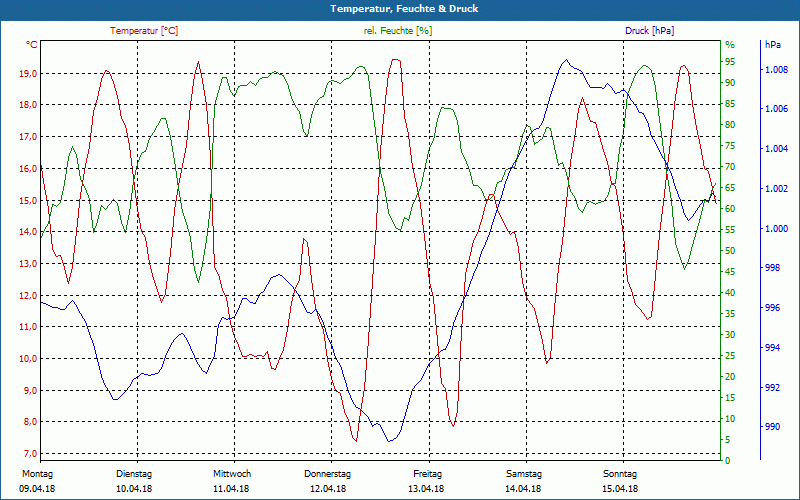Click the 09.04.18 date label
This screenshot has height=500, width=800.
pyautogui.click(x=37, y=489)
